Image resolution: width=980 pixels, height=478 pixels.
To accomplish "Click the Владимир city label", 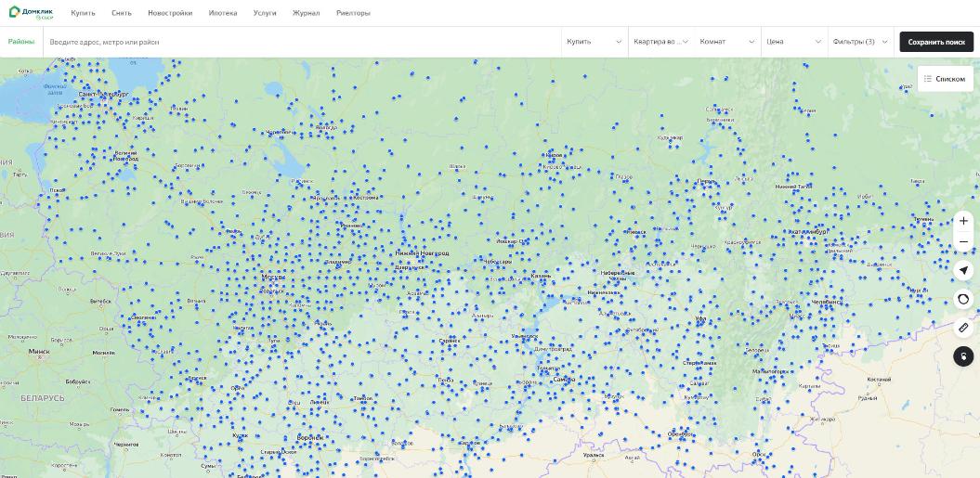I will pyautogui.click(x=337, y=262).
